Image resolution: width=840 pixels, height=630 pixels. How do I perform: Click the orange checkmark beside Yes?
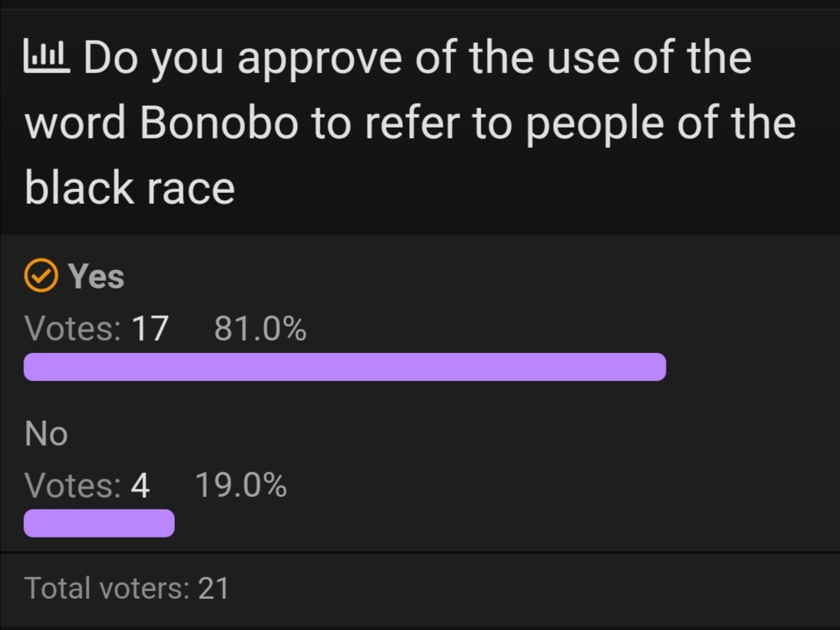[40, 275]
